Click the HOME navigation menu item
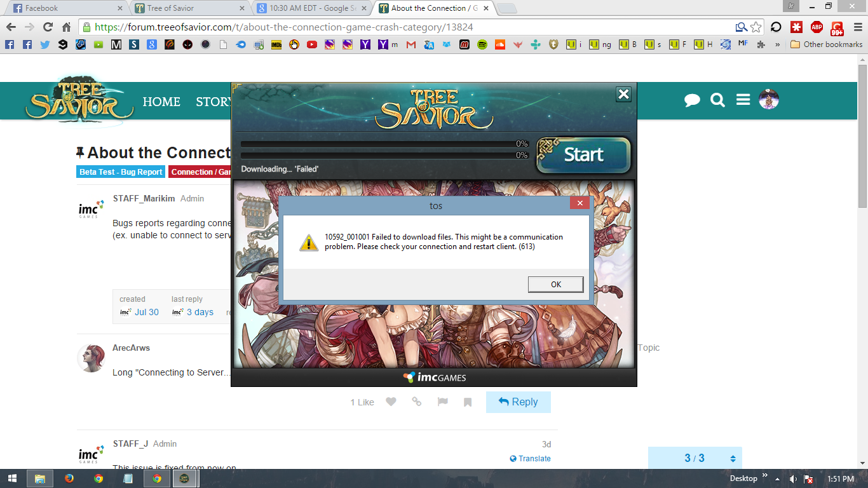The width and height of the screenshot is (868, 488). click(161, 102)
